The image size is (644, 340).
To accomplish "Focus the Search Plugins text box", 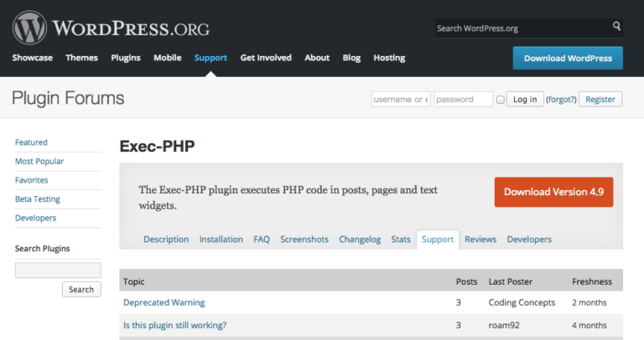I will 58,270.
